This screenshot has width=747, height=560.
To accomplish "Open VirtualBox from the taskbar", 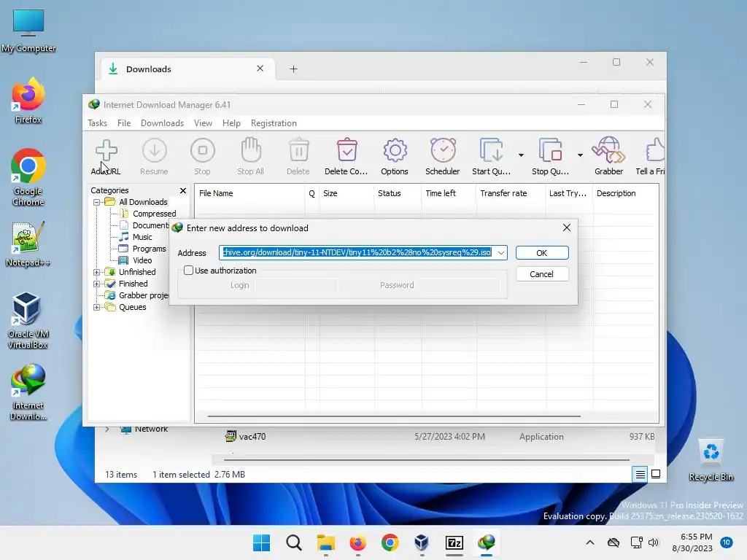I will [422, 542].
